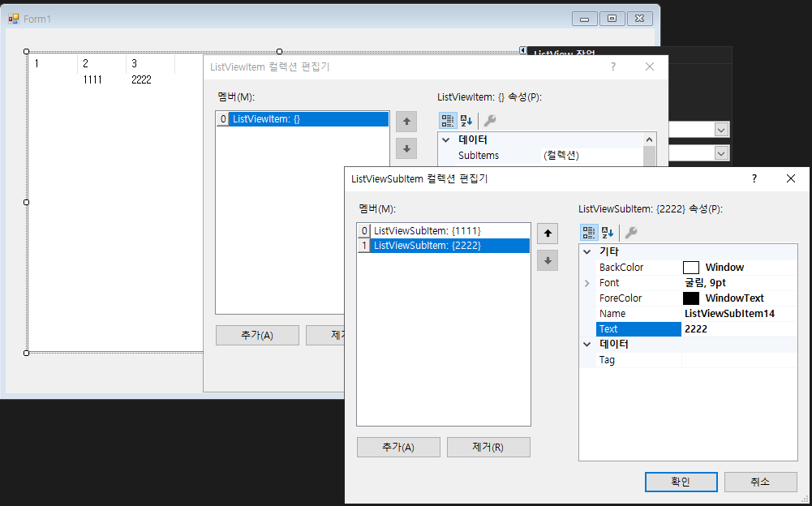The height and width of the screenshot is (506, 812).
Task: Select the Text property label
Action: point(608,329)
